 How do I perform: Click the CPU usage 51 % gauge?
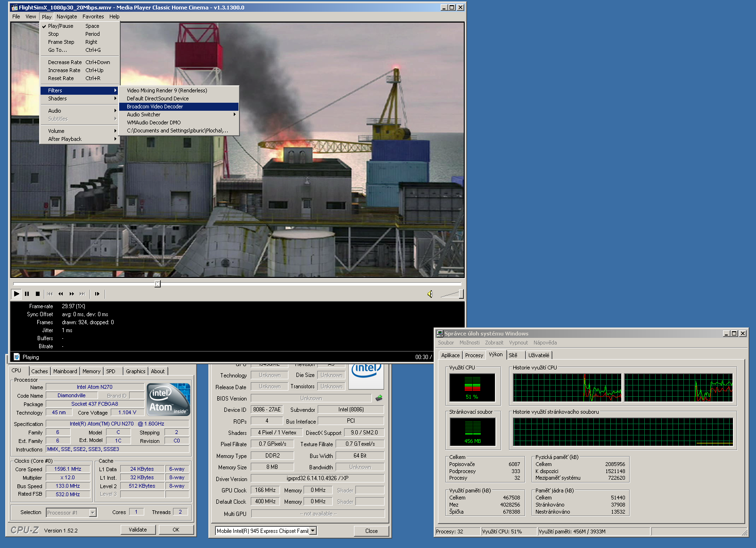[x=472, y=387]
